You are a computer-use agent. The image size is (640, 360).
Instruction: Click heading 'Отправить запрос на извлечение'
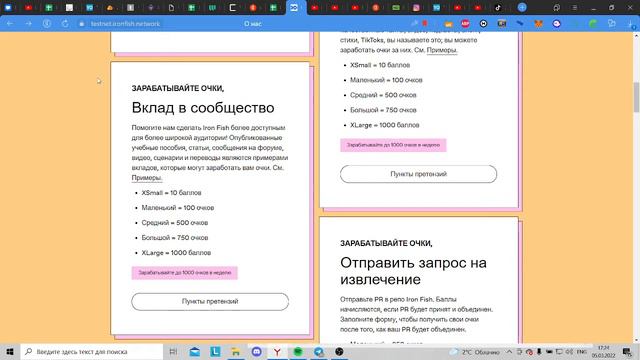click(413, 271)
